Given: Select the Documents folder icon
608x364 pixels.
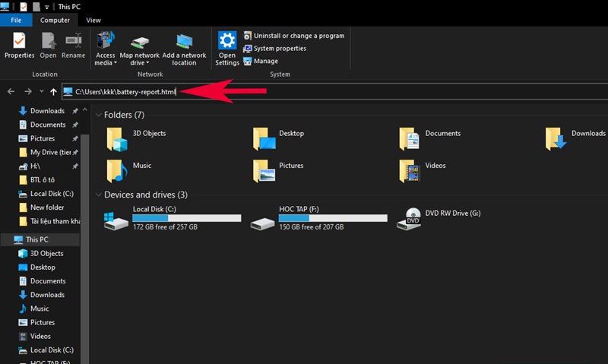Looking at the screenshot, I should [410, 139].
